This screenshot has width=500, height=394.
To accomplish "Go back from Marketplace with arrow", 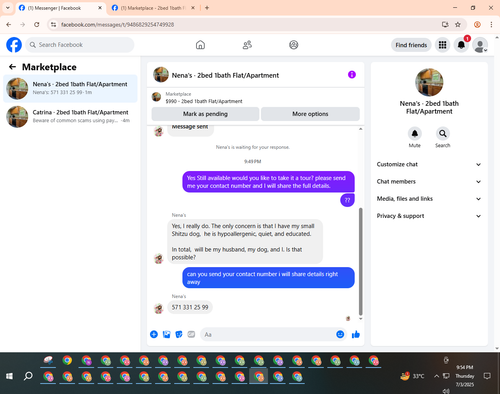I will 12,67.
